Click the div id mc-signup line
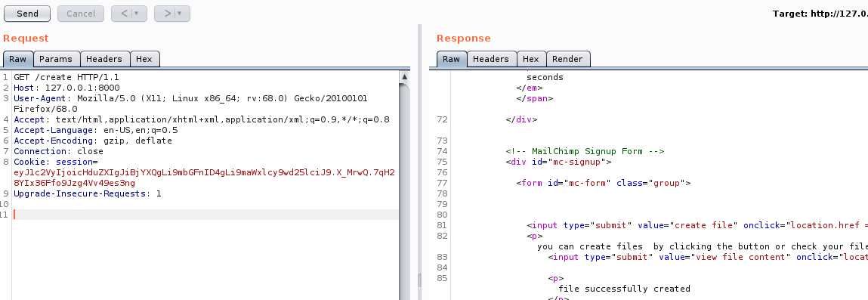 pyautogui.click(x=558, y=162)
